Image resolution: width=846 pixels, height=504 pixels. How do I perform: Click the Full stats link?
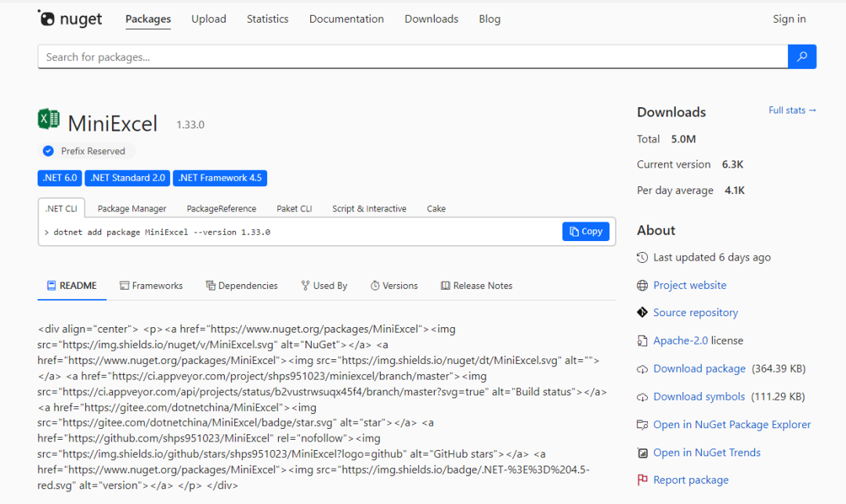pos(792,110)
